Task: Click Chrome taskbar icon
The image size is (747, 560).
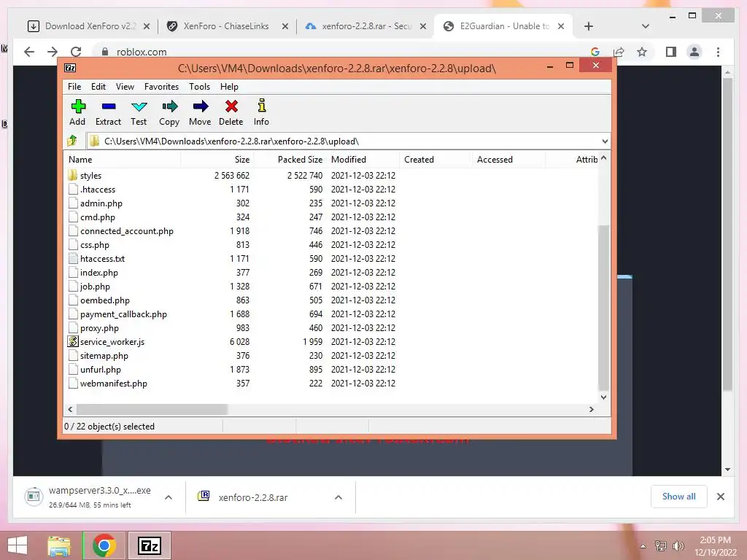Action: pos(104,545)
